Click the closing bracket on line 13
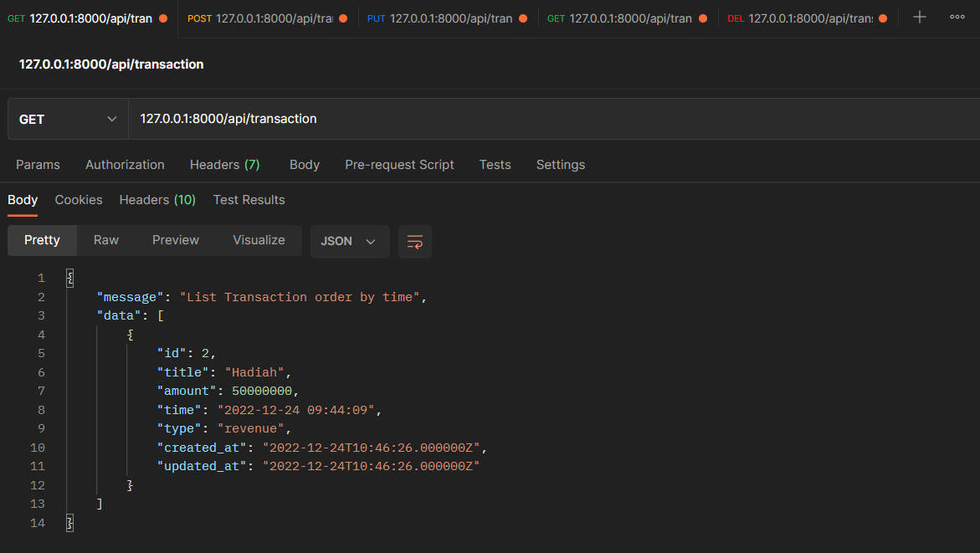The image size is (980, 553). 100,504
